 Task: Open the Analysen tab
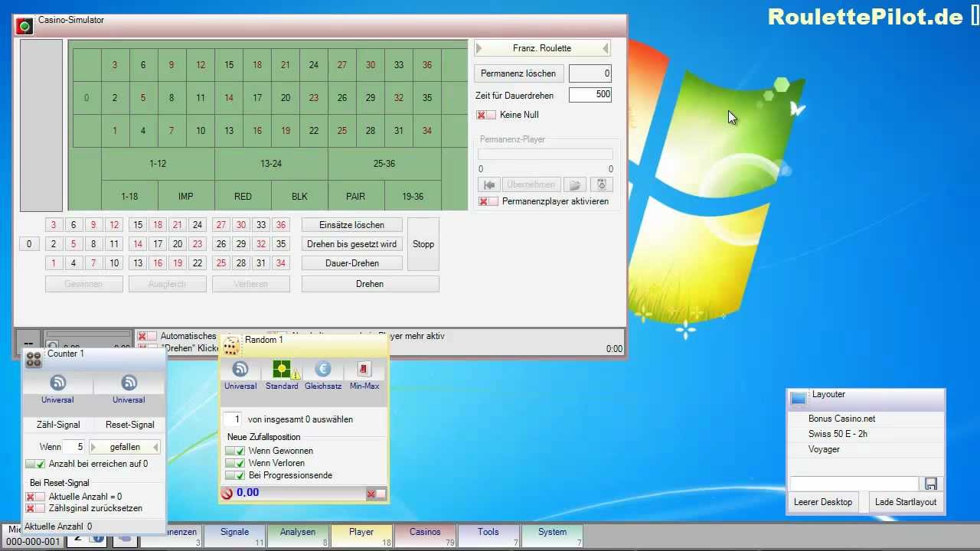[299, 536]
